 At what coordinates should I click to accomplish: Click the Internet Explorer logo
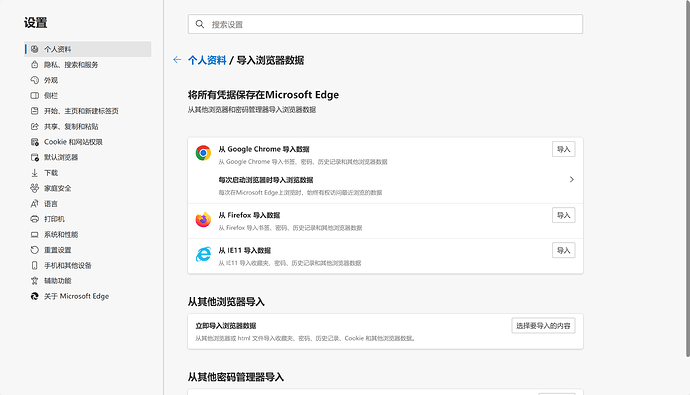(x=203, y=254)
